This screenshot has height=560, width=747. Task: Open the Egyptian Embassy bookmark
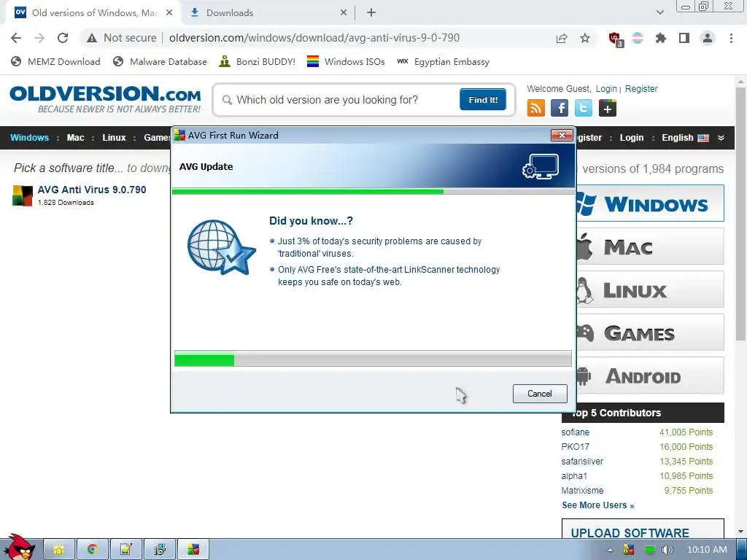(x=444, y=61)
